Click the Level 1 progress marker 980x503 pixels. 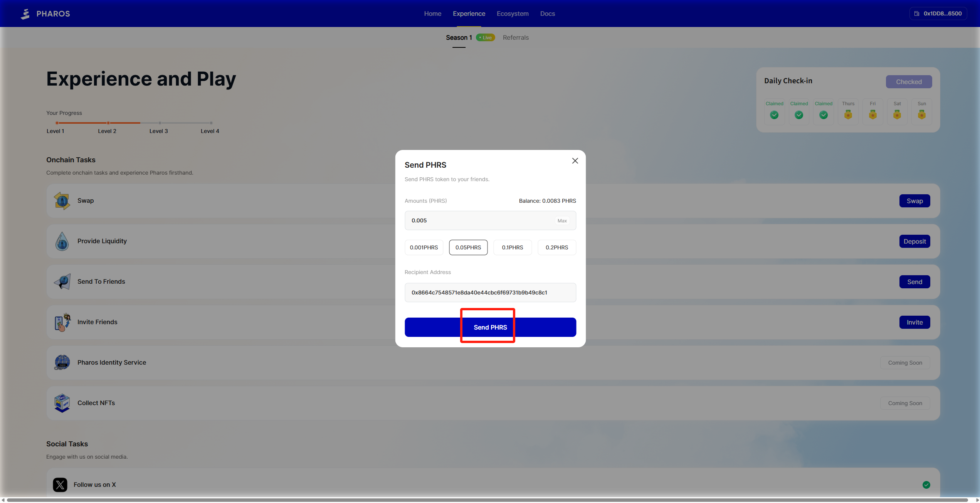tap(57, 123)
